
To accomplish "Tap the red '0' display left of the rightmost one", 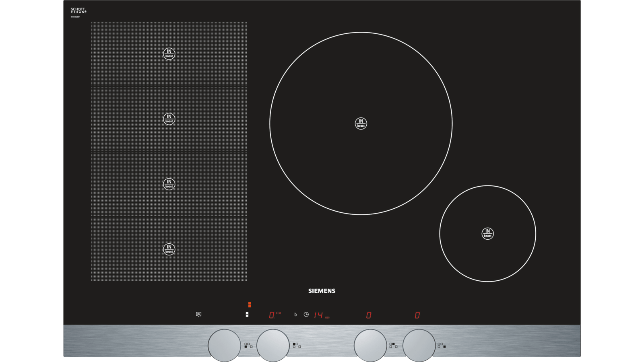I will coord(369,315).
